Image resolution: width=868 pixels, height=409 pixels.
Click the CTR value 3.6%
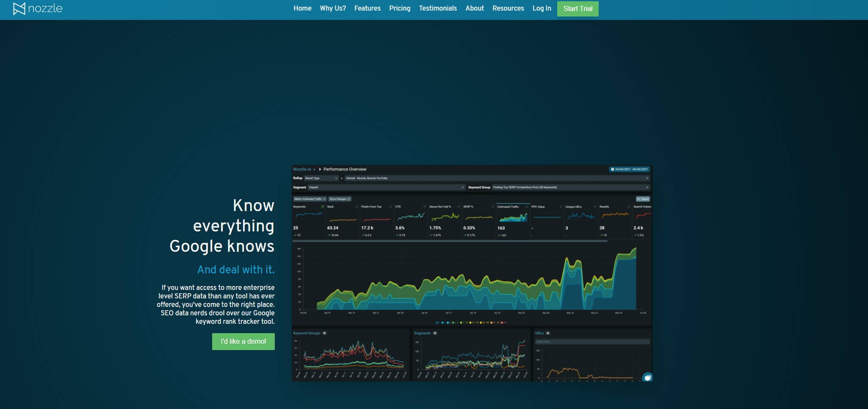(x=400, y=228)
